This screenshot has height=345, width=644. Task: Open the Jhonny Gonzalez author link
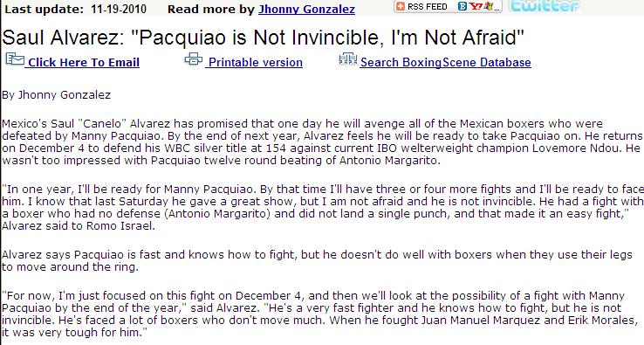[306, 9]
